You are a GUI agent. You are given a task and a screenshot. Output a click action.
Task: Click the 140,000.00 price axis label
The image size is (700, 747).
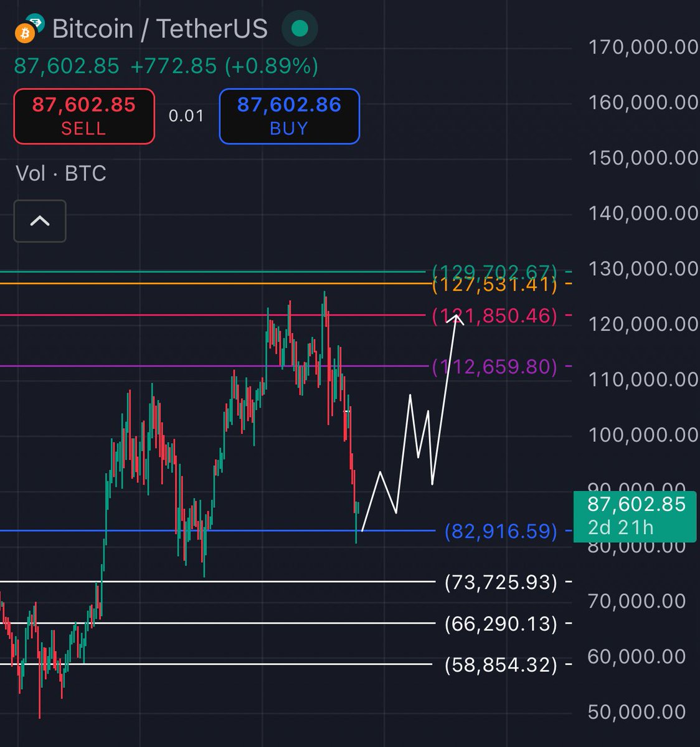click(x=643, y=213)
